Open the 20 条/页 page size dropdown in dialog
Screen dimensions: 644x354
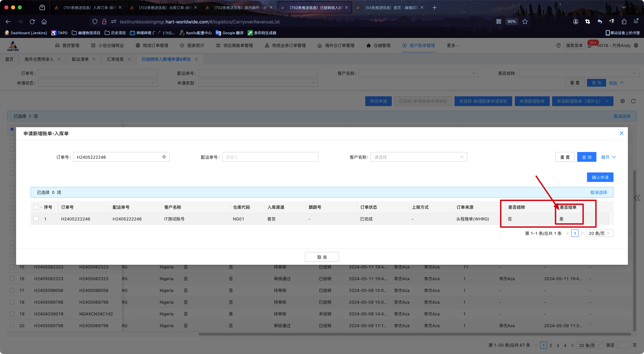click(599, 233)
